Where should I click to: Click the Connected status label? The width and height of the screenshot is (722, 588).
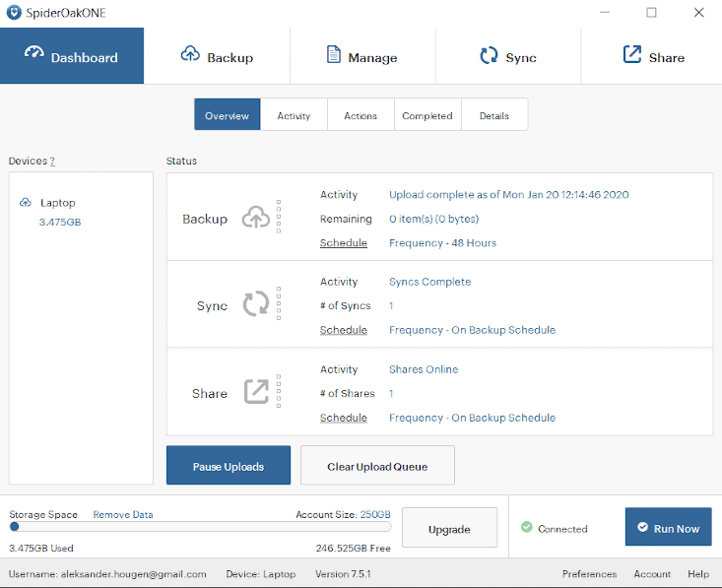click(562, 529)
